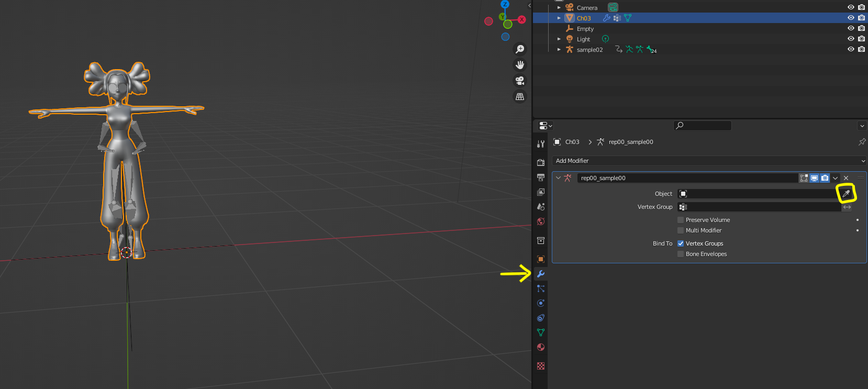Screen dimensions: 868x389
Task: Expand the Light outliner row
Action: [559, 39]
